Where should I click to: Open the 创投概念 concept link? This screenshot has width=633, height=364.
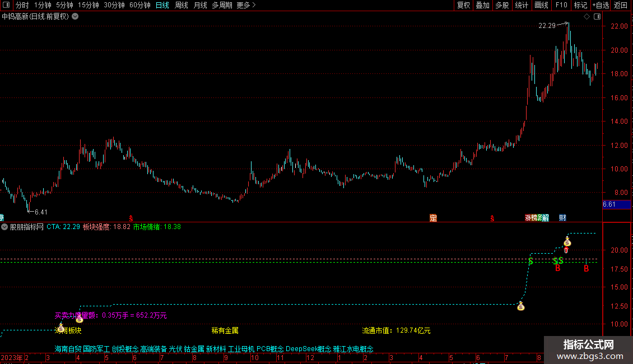coord(125,349)
